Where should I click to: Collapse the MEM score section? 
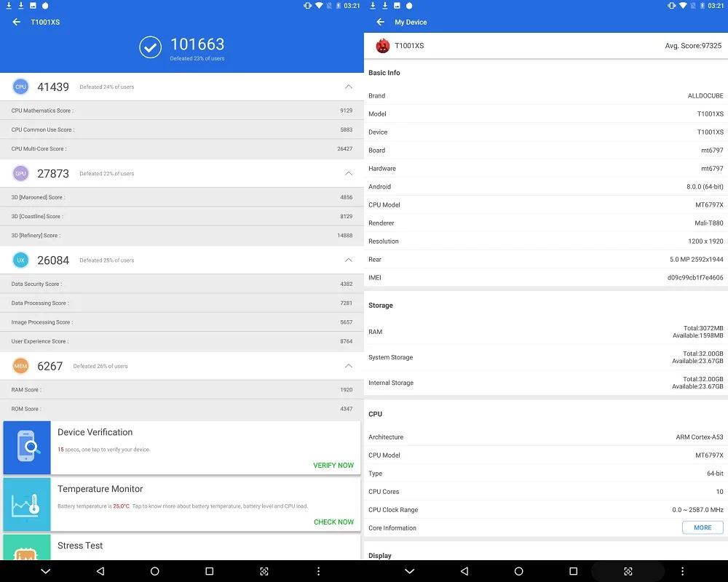[349, 366]
